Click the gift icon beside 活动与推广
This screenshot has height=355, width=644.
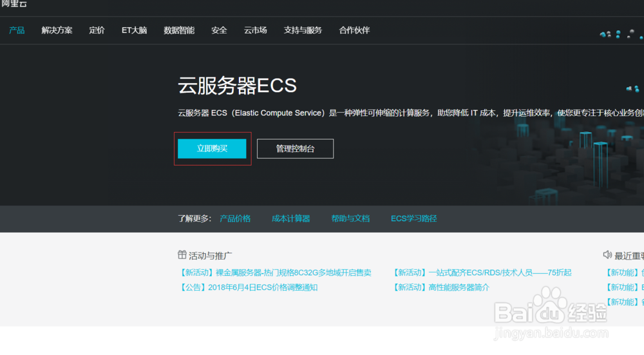tap(182, 254)
